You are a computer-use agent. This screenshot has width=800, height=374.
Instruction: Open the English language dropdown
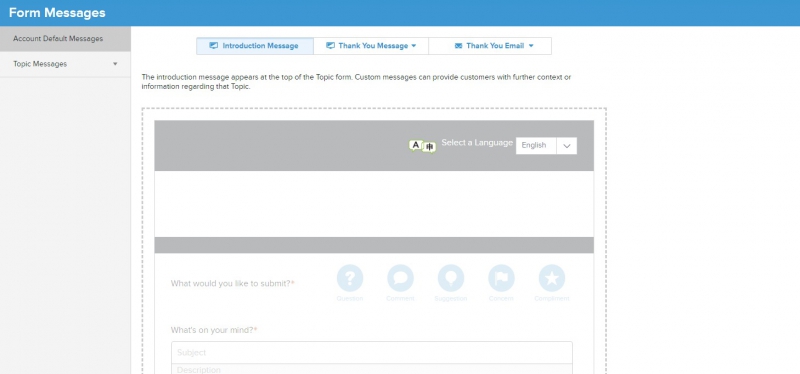click(x=546, y=145)
